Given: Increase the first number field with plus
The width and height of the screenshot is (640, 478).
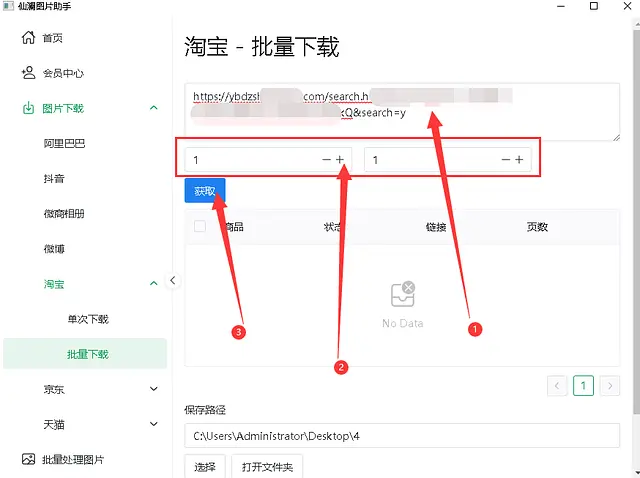Looking at the screenshot, I should point(340,159).
